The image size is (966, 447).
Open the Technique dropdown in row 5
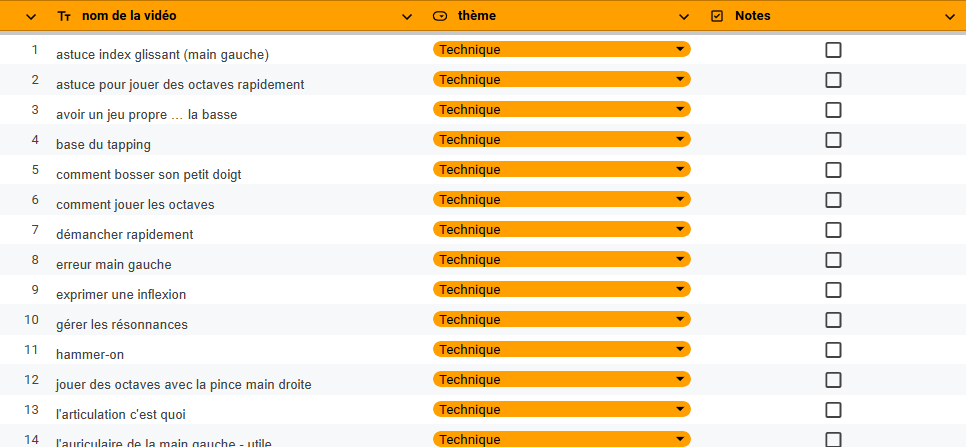(x=562, y=169)
